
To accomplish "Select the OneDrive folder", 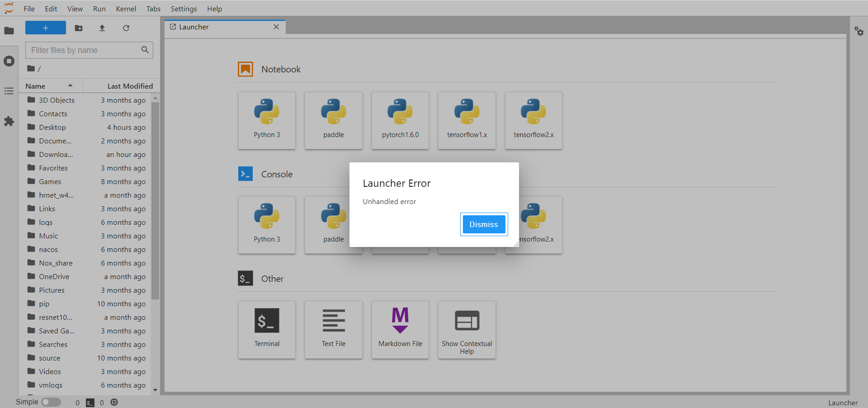I will [85, 276].
